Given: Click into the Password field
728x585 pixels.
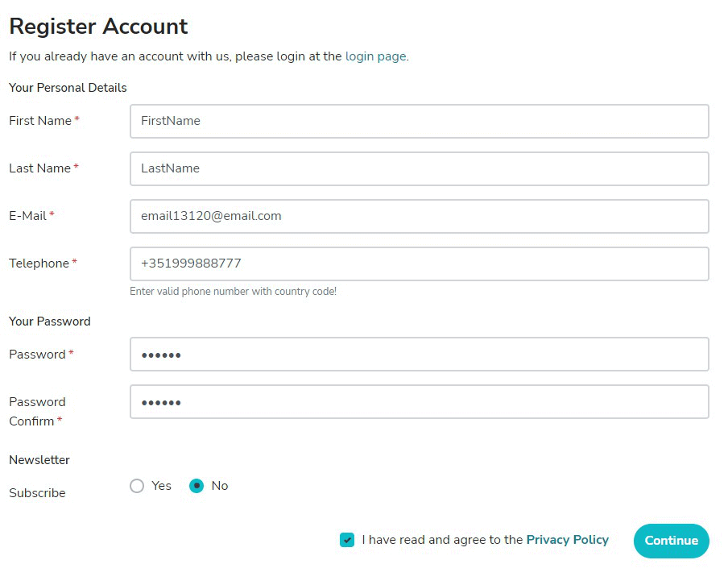Looking at the screenshot, I should click(x=419, y=355).
